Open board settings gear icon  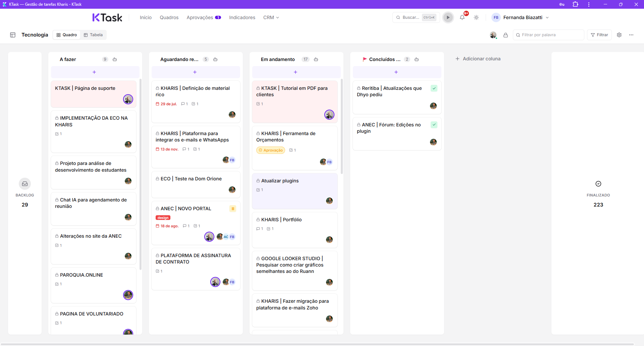[619, 35]
